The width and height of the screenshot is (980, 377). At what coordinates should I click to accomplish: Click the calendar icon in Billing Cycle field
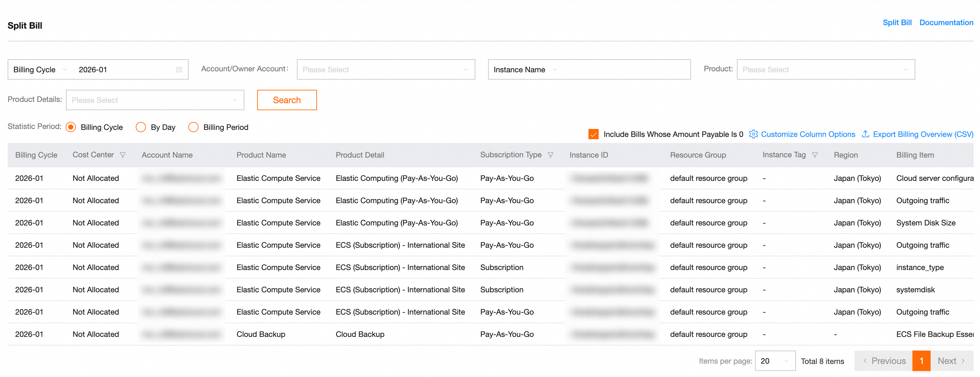pos(179,69)
